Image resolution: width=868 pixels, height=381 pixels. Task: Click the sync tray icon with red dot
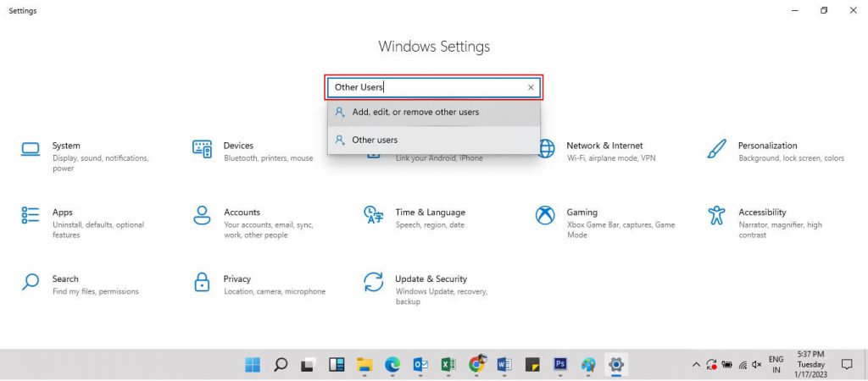coord(711,364)
